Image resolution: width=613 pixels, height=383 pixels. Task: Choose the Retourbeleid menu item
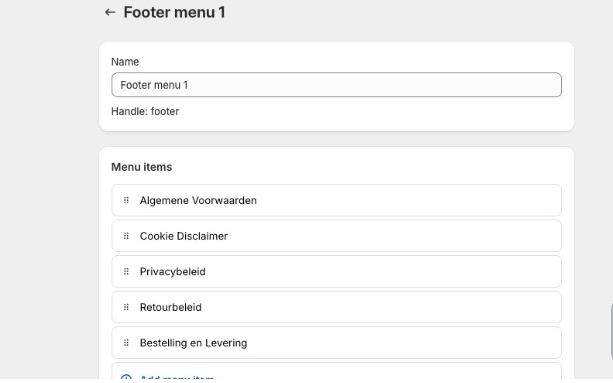[x=336, y=307]
